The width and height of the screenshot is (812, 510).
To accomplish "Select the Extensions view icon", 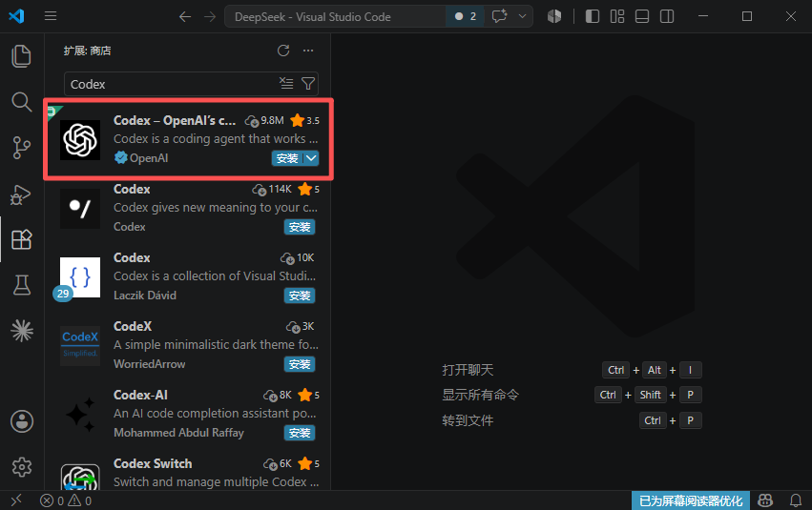I will (21, 239).
